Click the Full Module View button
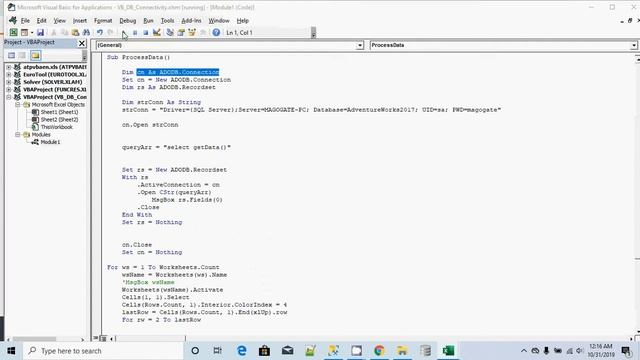Image resolution: width=640 pixels, height=360 pixels. [x=103, y=338]
